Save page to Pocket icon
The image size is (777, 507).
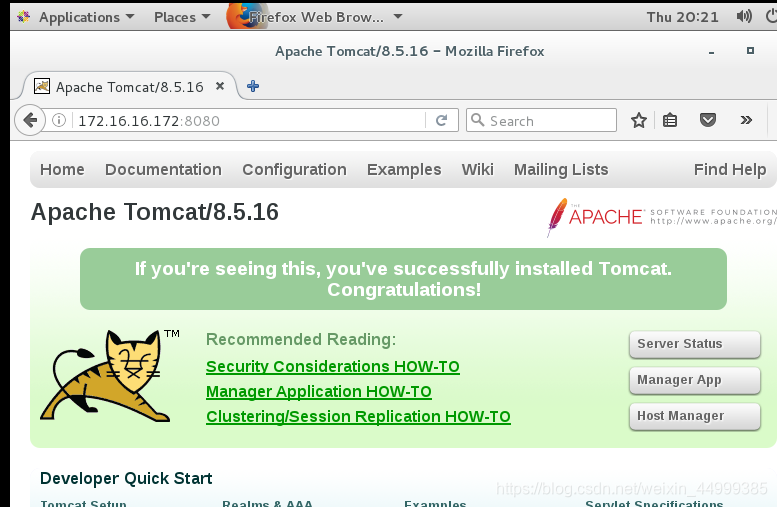(x=708, y=120)
